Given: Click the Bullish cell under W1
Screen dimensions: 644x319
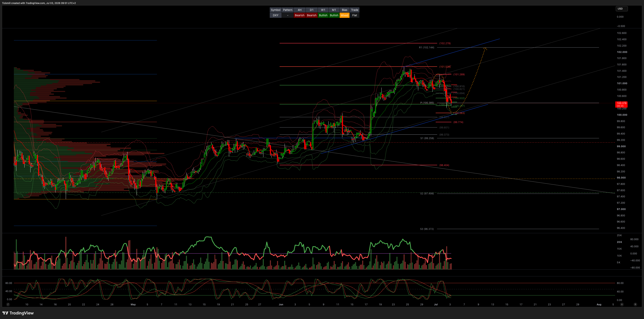Looking at the screenshot, I should [x=323, y=15].
